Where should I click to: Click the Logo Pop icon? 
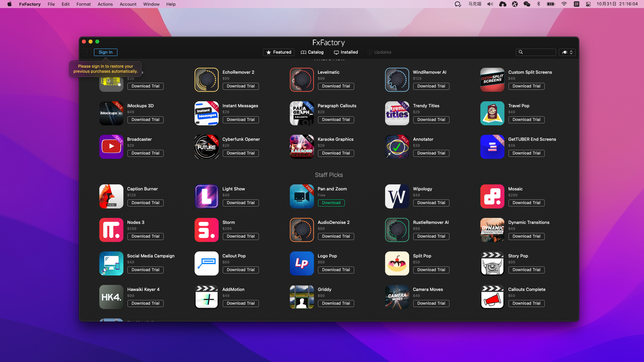coord(302,263)
